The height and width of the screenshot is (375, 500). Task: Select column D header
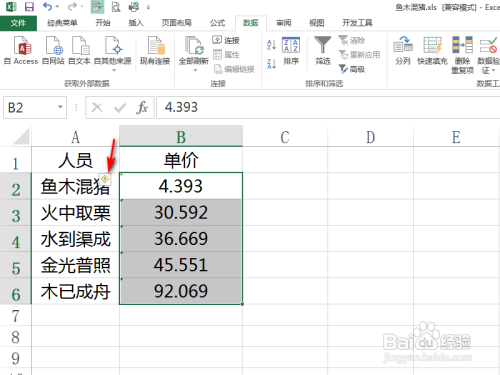[x=371, y=137]
